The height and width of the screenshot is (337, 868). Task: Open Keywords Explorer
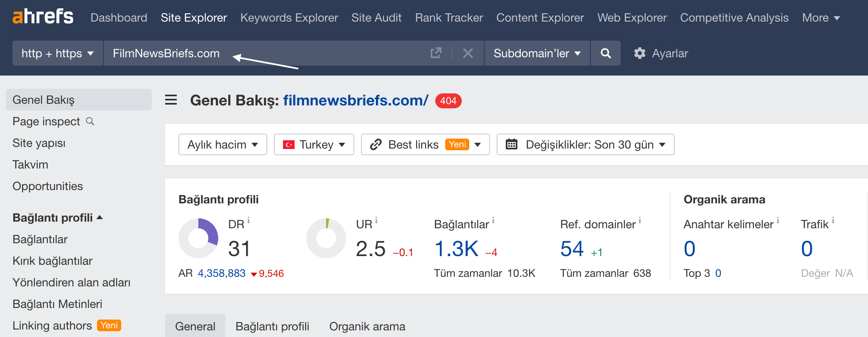click(289, 17)
